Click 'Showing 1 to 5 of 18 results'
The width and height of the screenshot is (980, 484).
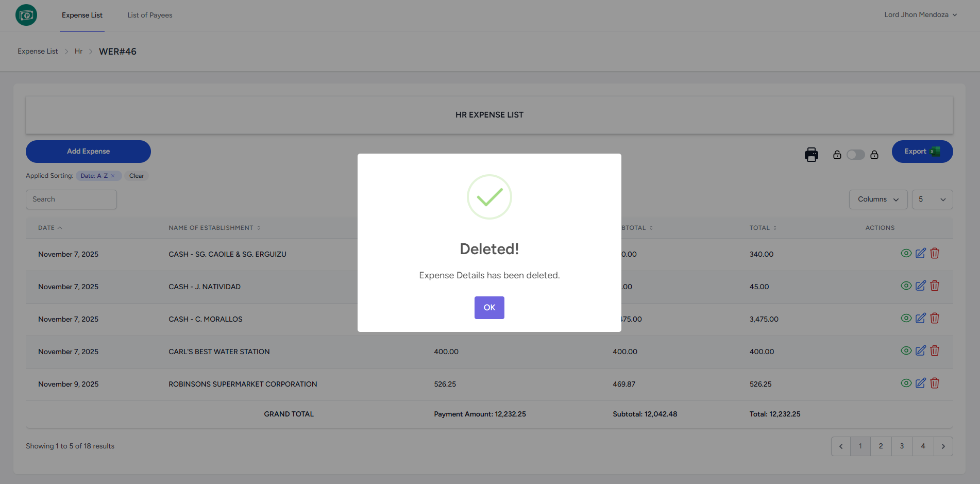pyautogui.click(x=70, y=446)
